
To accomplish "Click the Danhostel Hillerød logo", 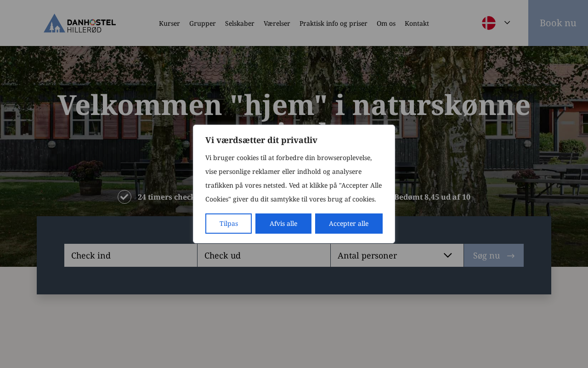I will (x=79, y=23).
